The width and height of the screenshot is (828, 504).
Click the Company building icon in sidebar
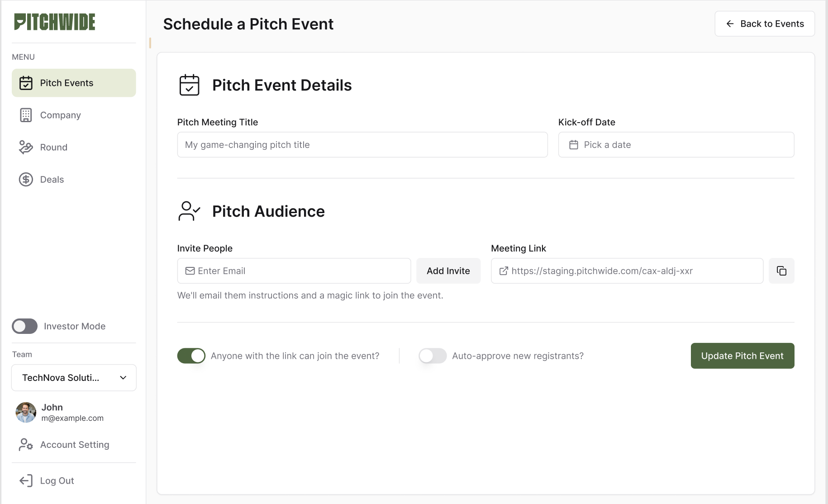26,115
